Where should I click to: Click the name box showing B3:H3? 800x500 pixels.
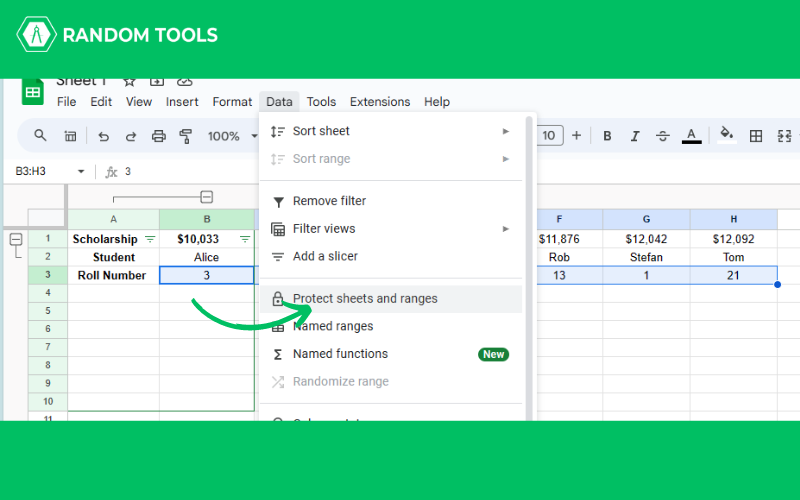(31, 171)
